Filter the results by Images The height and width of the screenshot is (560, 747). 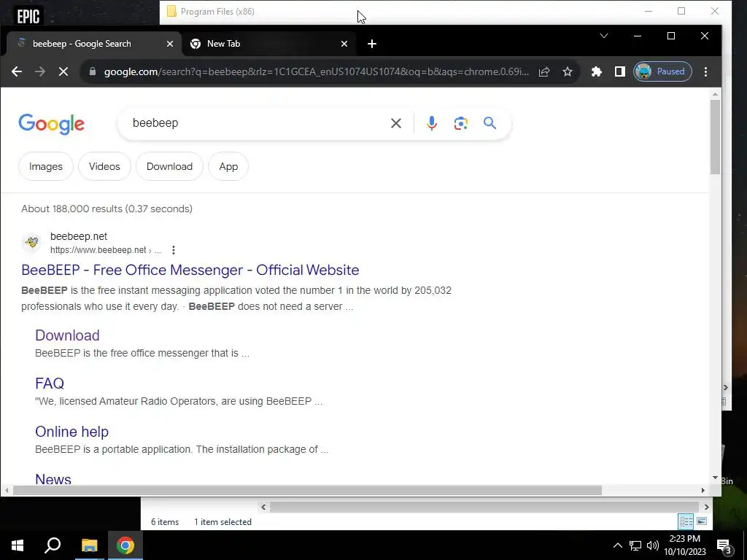46,167
